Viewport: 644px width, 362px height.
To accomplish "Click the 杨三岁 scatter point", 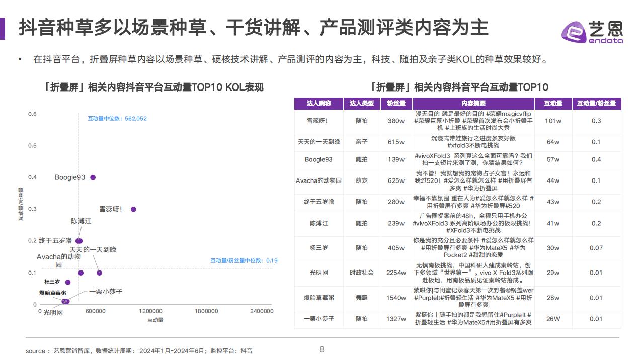I will pyautogui.click(x=68, y=282).
